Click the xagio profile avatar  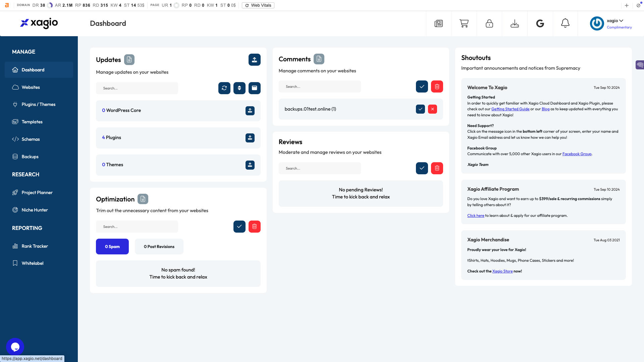(x=597, y=23)
